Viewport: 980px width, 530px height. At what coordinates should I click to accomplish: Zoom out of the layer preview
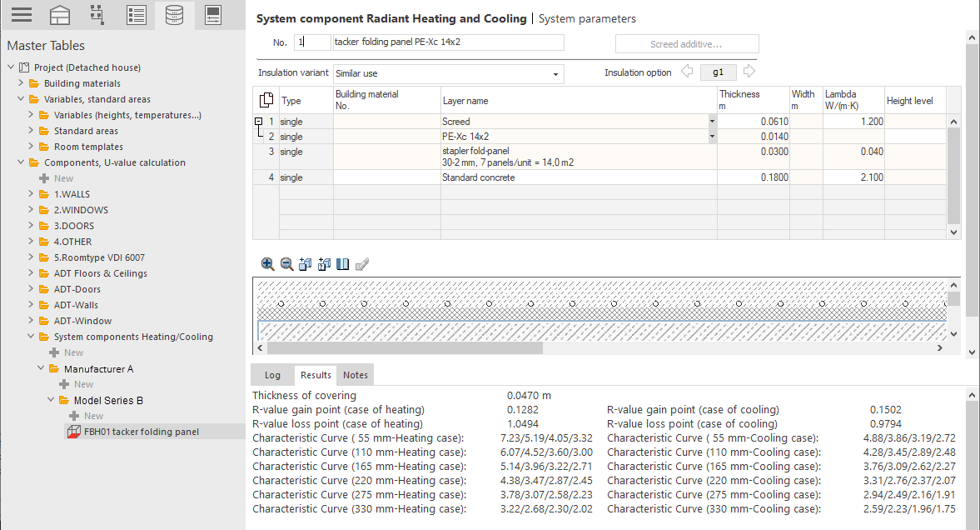(287, 264)
